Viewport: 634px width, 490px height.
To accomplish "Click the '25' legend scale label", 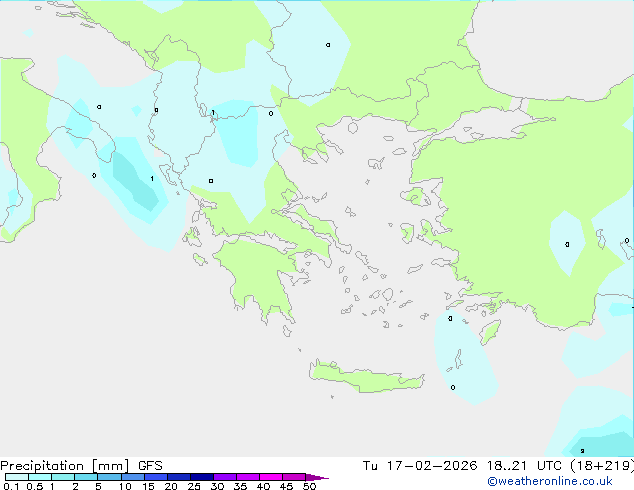I will tap(194, 486).
